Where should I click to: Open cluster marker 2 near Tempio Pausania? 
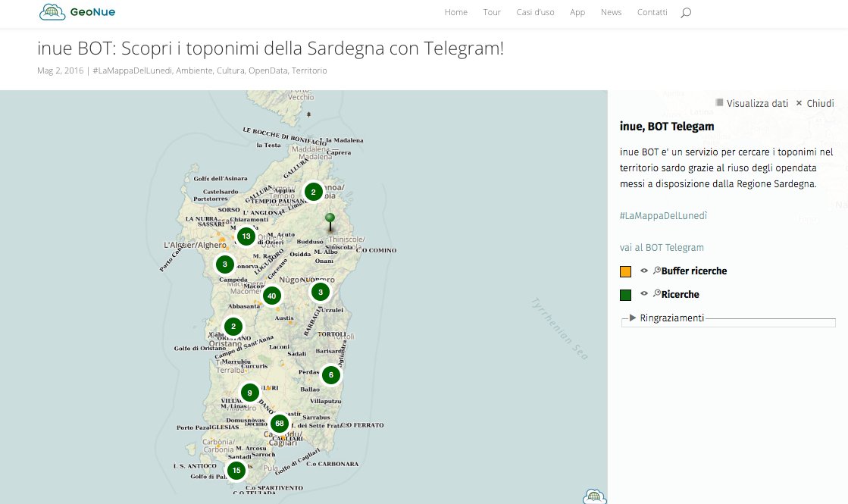313,192
